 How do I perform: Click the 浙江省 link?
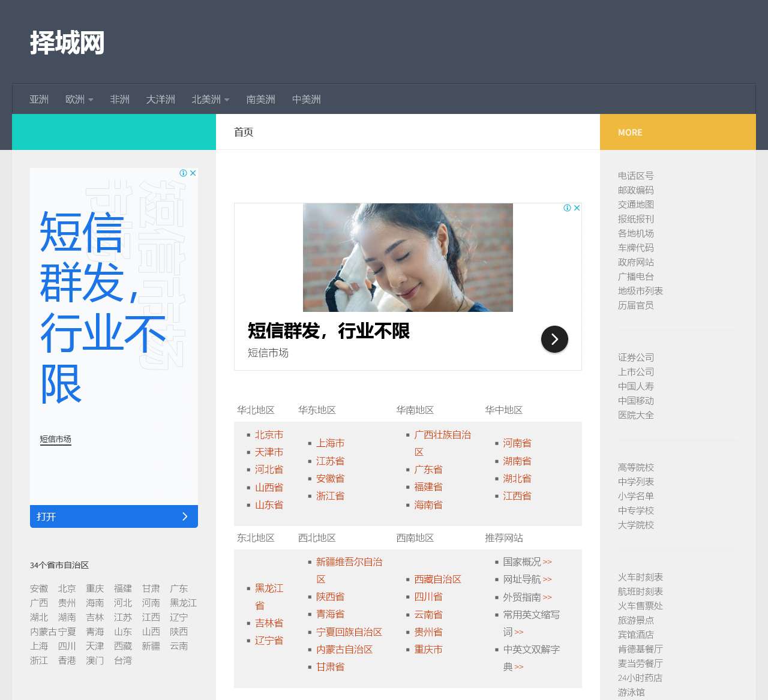click(330, 496)
